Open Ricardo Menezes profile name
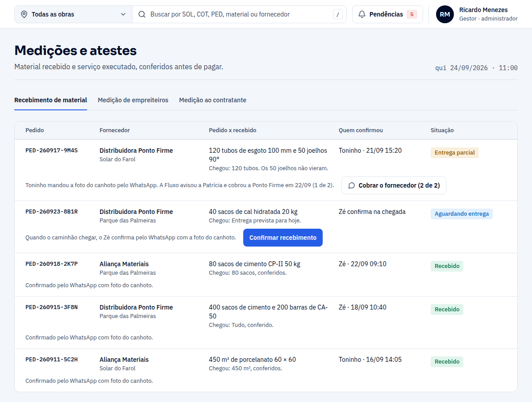Image resolution: width=532 pixels, height=402 pixels. pos(483,10)
